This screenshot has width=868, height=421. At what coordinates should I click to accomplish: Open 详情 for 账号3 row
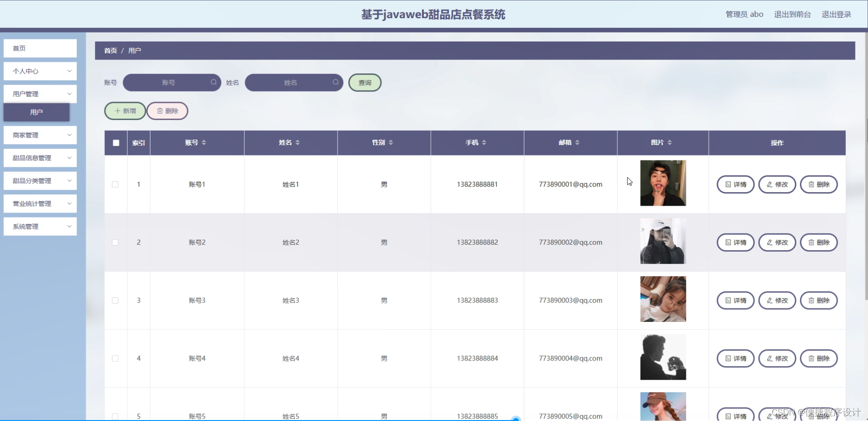pyautogui.click(x=735, y=301)
